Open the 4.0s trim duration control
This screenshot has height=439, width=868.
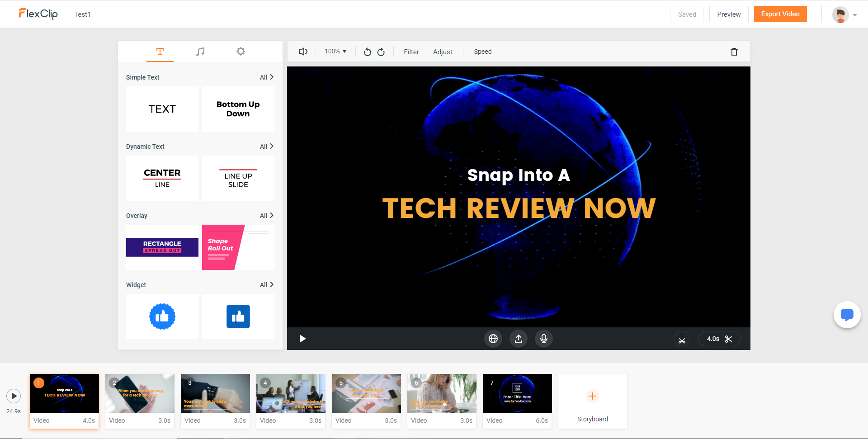pyautogui.click(x=719, y=339)
